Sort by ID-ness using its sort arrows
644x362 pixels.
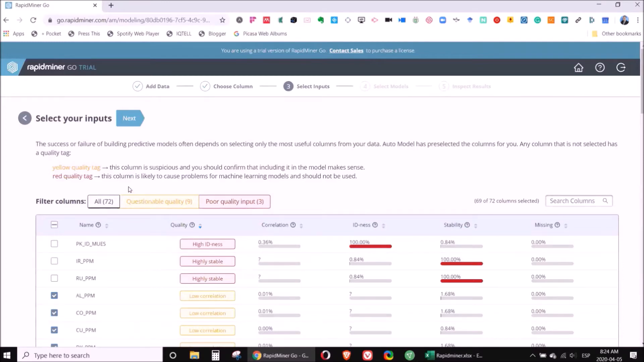383,226
